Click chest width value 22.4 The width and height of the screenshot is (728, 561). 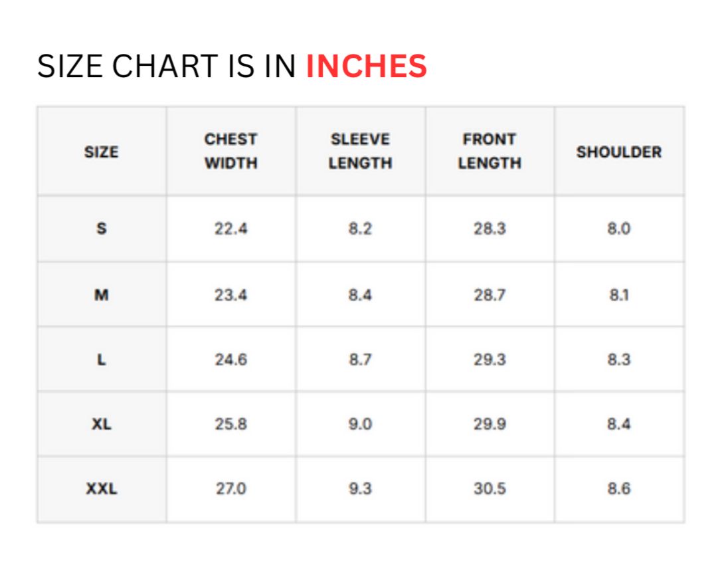coord(230,229)
